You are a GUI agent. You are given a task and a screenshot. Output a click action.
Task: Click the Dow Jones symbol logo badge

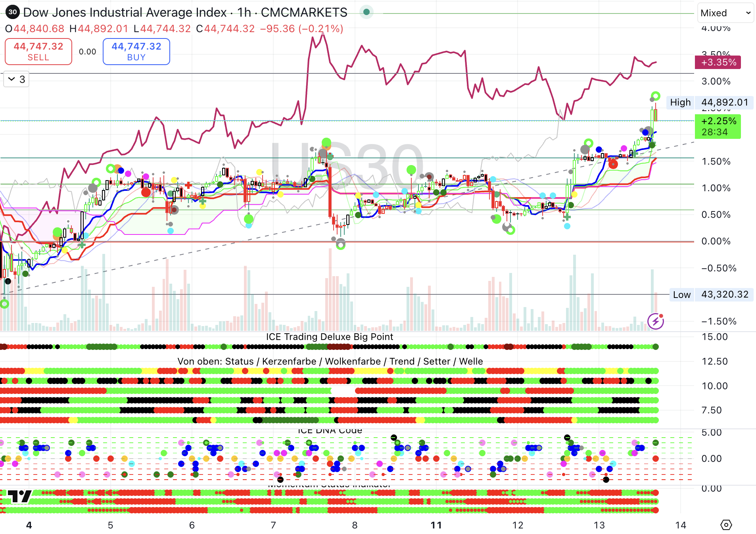pyautogui.click(x=13, y=12)
